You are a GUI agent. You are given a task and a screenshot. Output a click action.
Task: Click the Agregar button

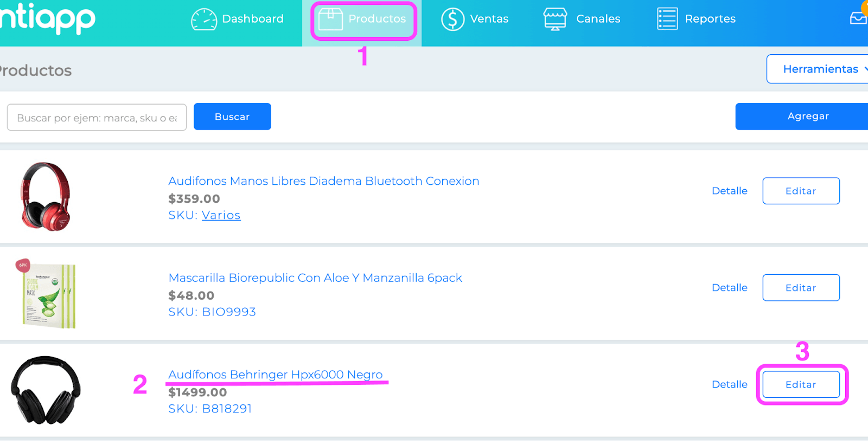(802, 117)
